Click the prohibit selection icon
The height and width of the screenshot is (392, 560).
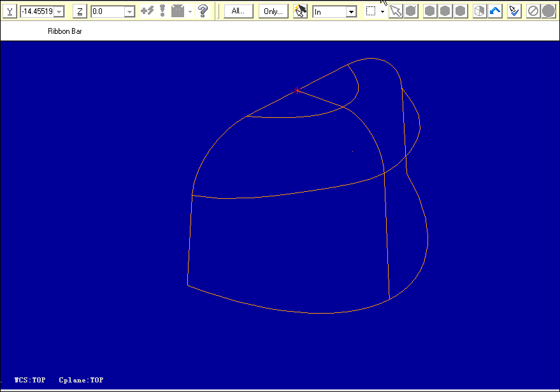coord(531,10)
